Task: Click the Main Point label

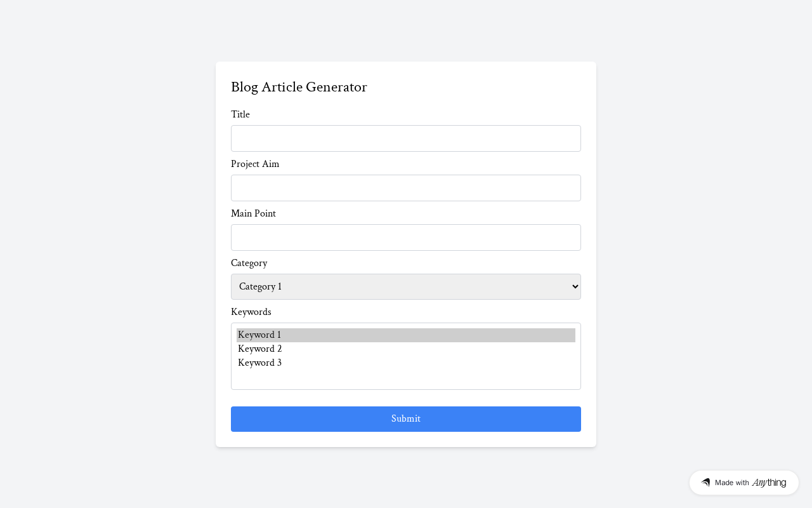Action: coord(253,214)
